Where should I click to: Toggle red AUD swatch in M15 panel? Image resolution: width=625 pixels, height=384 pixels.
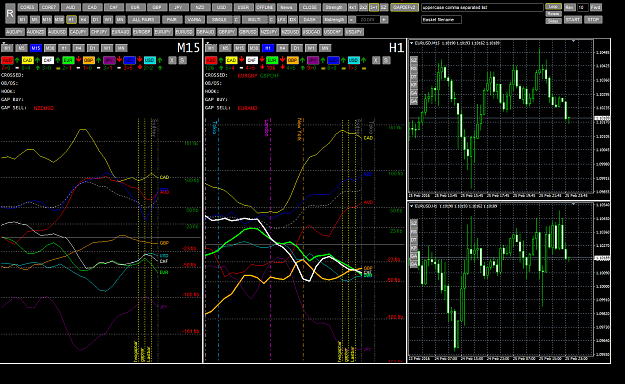(x=7, y=60)
